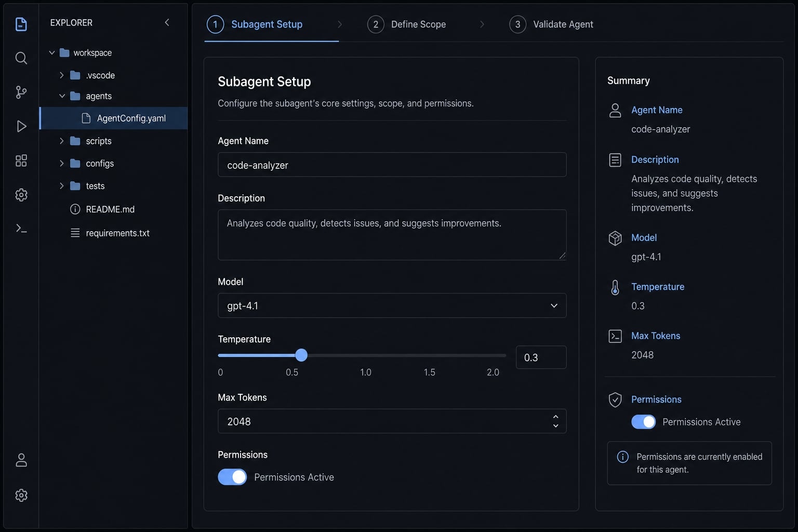Click the Model cube icon in Summary
Image resolution: width=798 pixels, height=532 pixels.
point(615,238)
